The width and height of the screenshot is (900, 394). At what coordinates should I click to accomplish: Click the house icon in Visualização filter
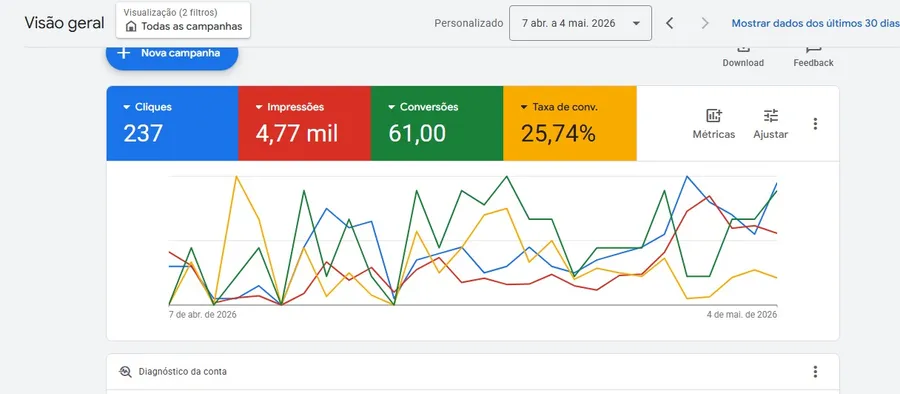(x=131, y=26)
